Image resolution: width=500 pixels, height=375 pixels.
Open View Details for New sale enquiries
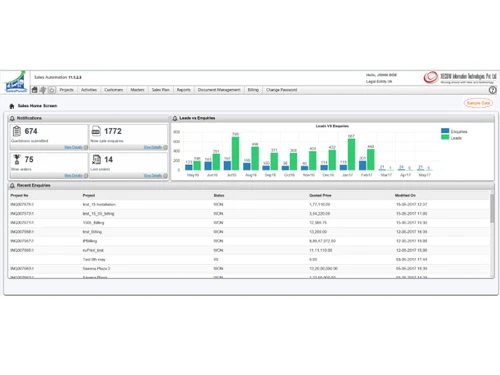[x=153, y=147]
